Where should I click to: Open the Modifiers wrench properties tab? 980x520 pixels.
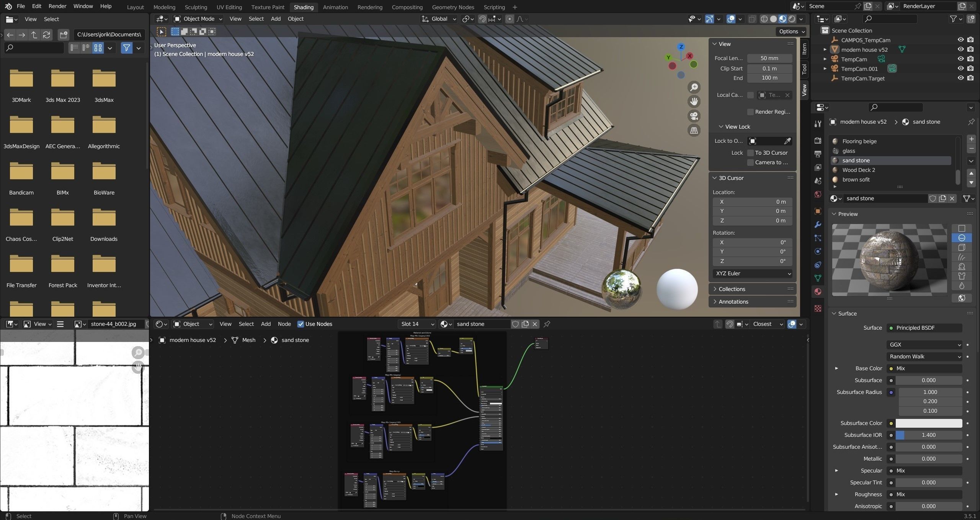pyautogui.click(x=818, y=224)
